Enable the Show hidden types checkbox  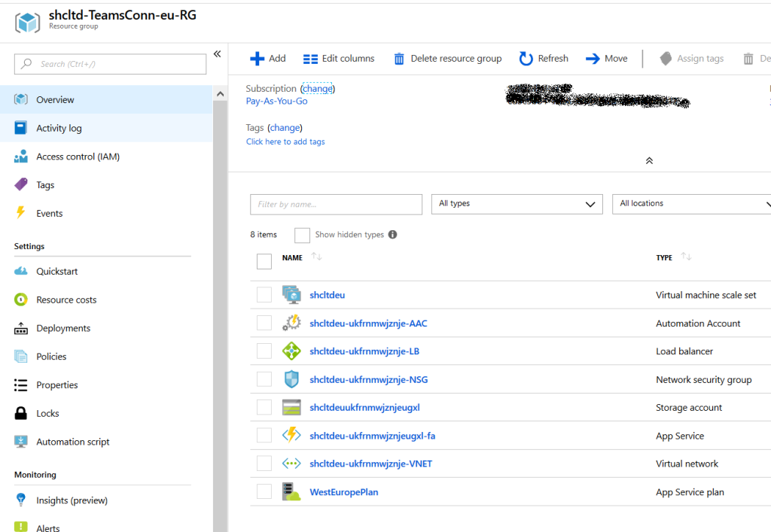point(302,235)
